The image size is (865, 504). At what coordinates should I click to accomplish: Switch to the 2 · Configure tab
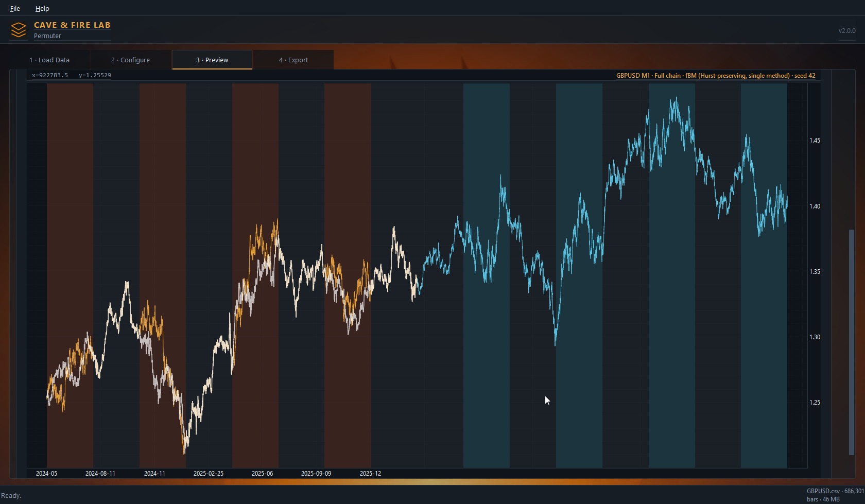(130, 60)
